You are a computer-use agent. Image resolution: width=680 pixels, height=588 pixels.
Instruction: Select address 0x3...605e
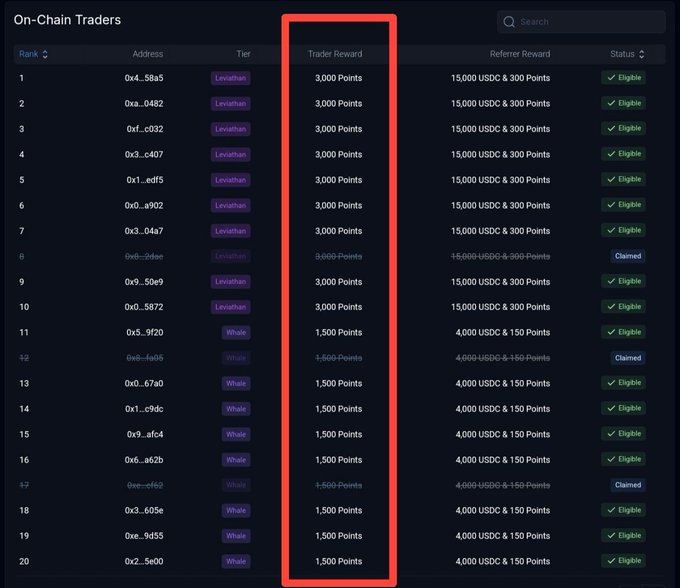point(144,510)
